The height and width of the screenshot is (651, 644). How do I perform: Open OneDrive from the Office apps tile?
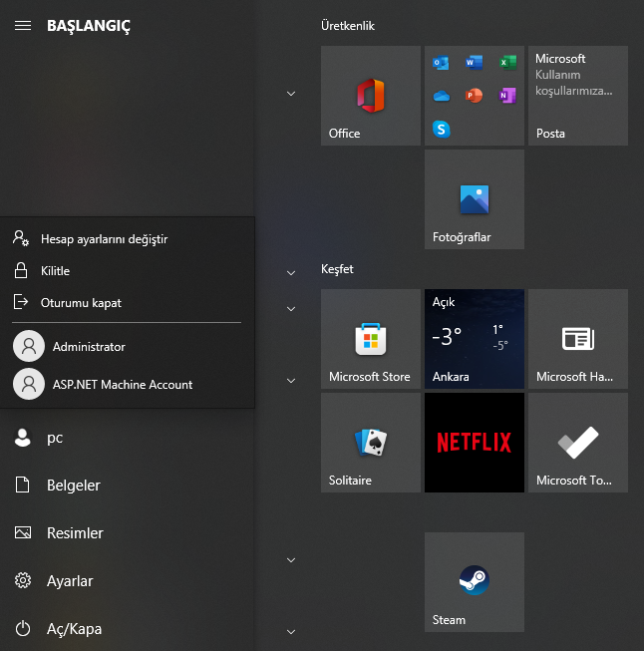[441, 96]
